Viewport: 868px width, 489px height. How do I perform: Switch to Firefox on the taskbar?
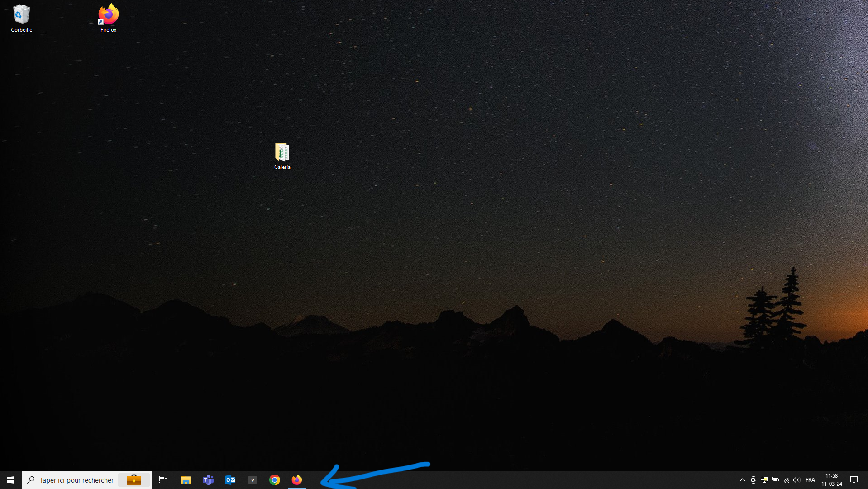coord(297,480)
